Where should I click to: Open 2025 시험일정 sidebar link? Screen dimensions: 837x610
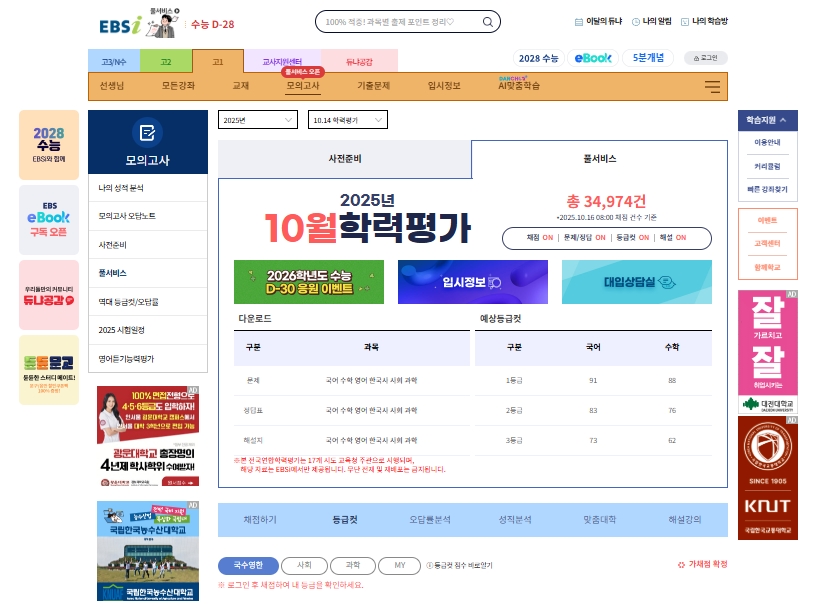148,330
